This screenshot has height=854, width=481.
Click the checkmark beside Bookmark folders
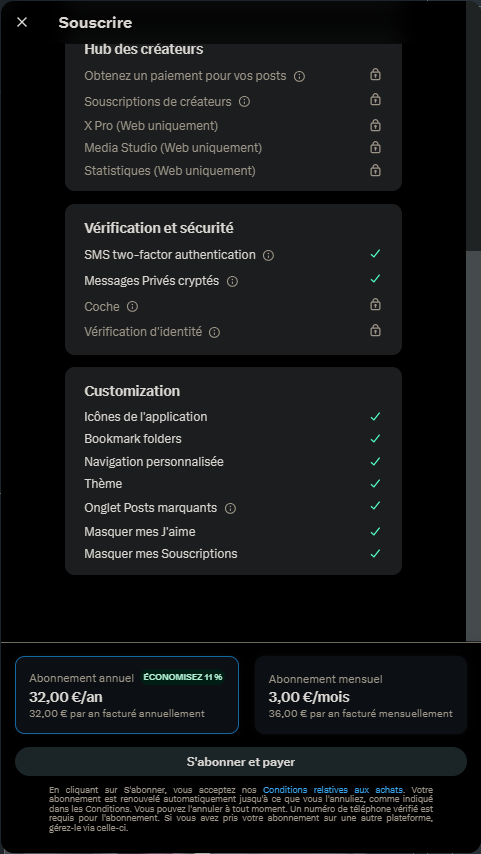375,438
